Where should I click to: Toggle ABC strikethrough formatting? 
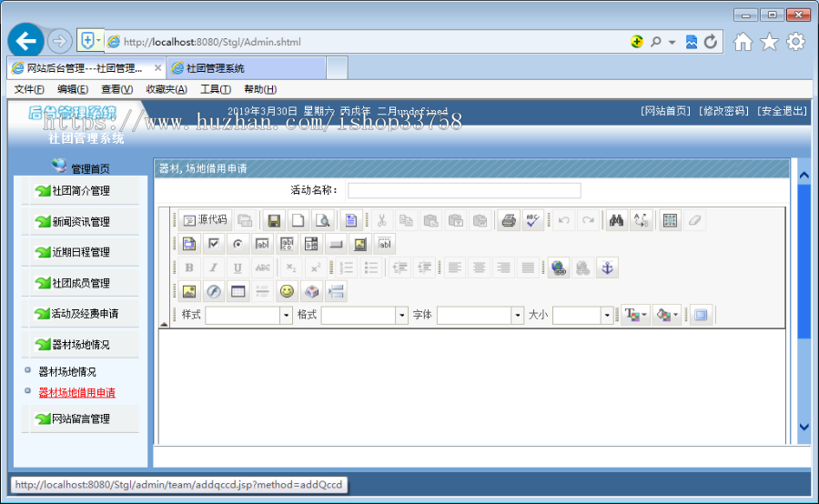tap(262, 268)
